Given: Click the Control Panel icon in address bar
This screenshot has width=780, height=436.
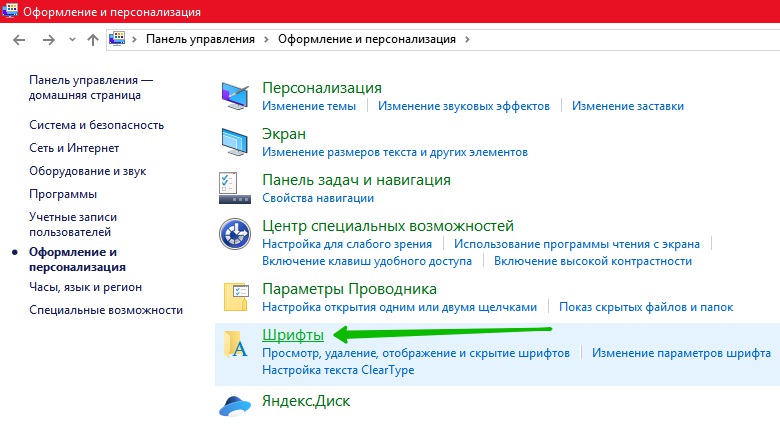Looking at the screenshot, I should point(117,38).
